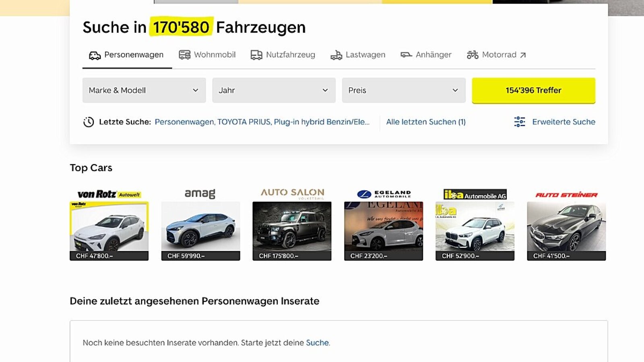Open the Preis dropdown

(404, 90)
